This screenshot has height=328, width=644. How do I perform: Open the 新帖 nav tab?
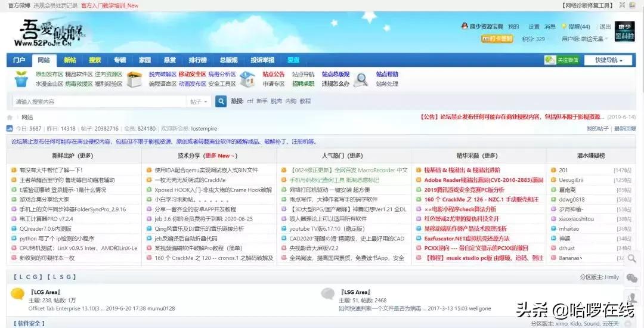tap(70, 60)
